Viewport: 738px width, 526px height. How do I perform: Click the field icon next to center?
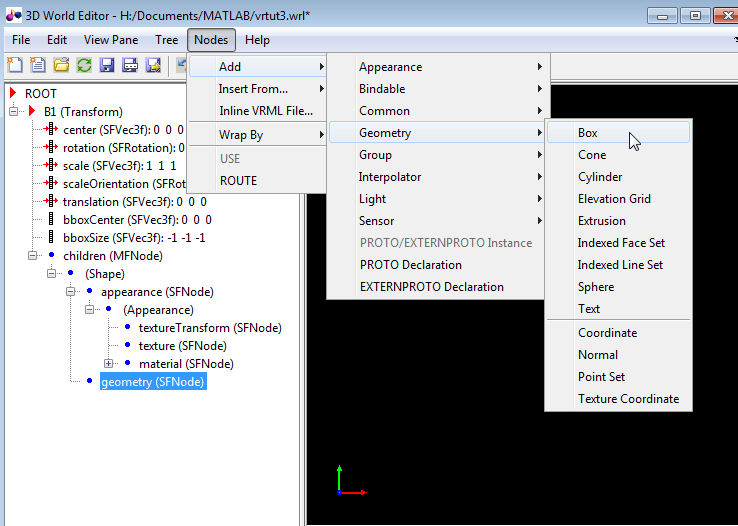(x=50, y=129)
